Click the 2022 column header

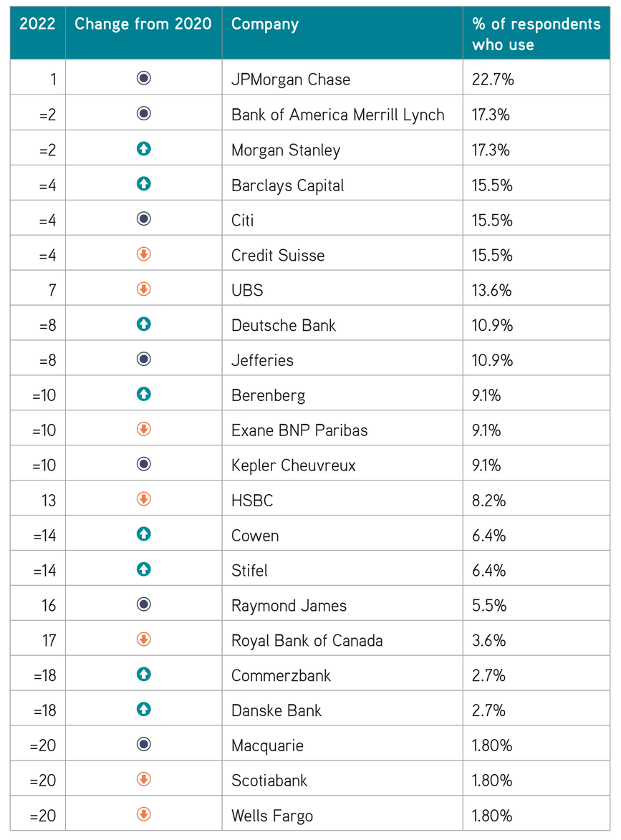[x=37, y=24]
